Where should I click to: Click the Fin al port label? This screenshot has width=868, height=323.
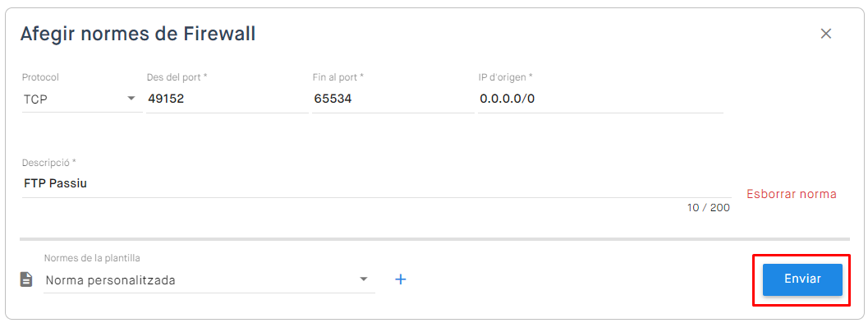coord(338,77)
